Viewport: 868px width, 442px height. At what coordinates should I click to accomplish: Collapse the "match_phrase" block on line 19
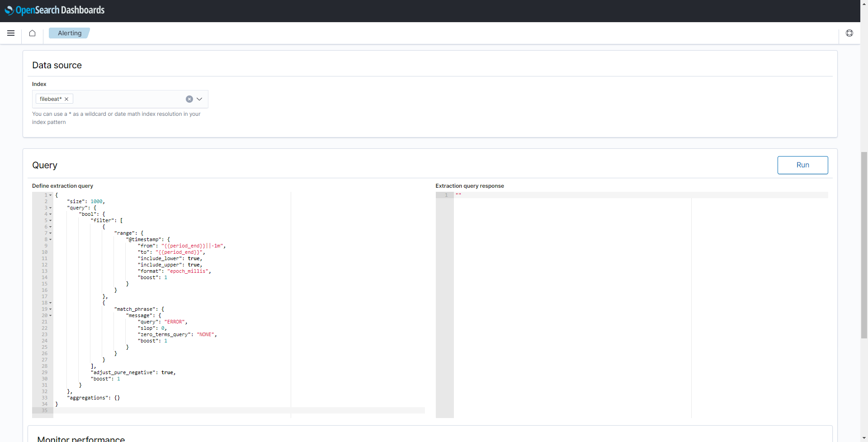[x=50, y=309]
